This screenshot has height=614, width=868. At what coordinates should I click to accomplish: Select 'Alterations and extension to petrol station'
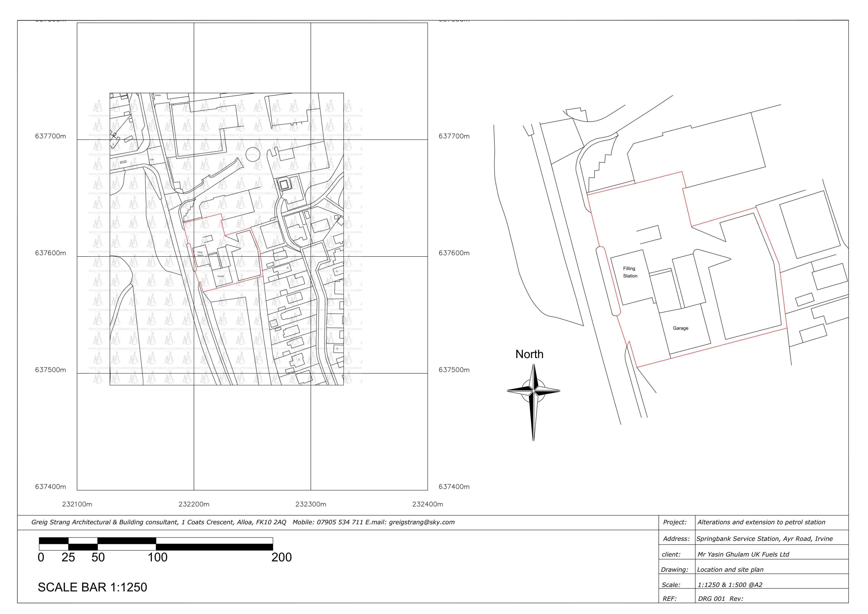761,522
